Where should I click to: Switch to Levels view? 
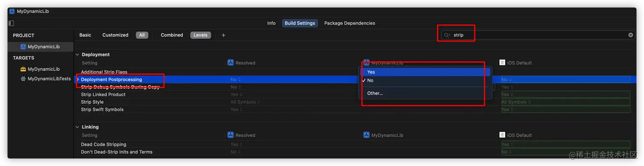pos(201,35)
